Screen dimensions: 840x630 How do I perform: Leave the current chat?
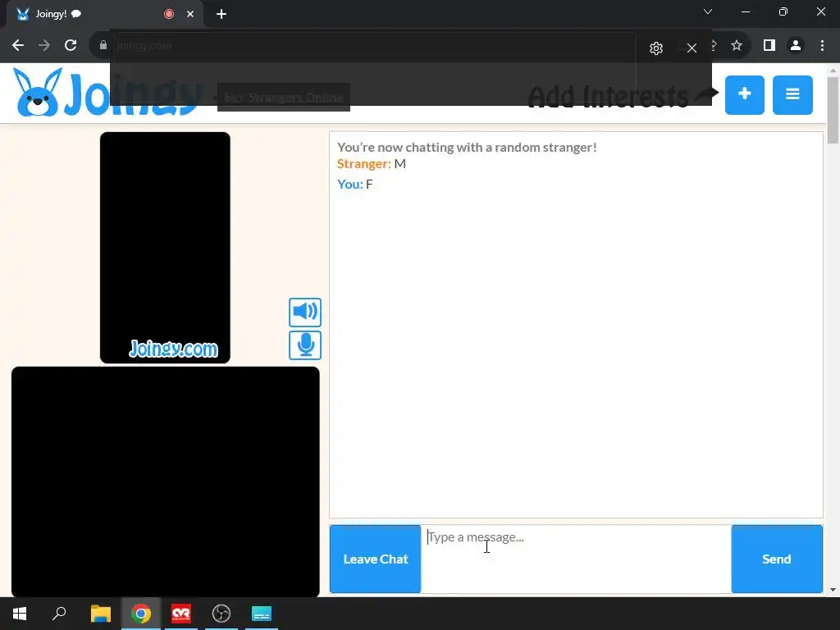pyautogui.click(x=375, y=559)
